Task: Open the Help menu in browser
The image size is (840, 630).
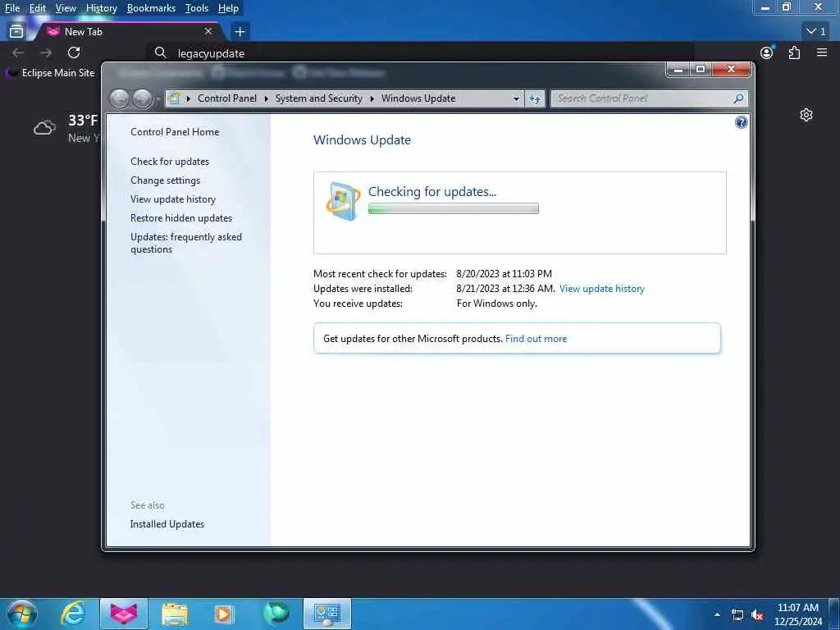Action: 228,8
